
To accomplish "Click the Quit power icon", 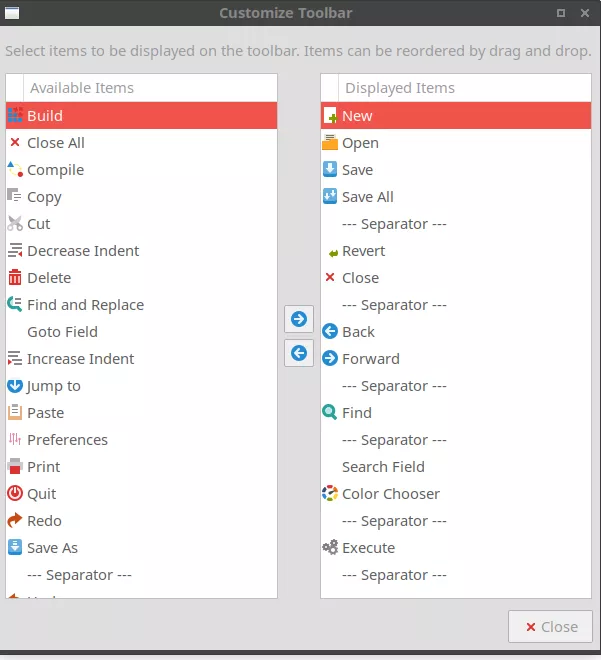I will 15,494.
